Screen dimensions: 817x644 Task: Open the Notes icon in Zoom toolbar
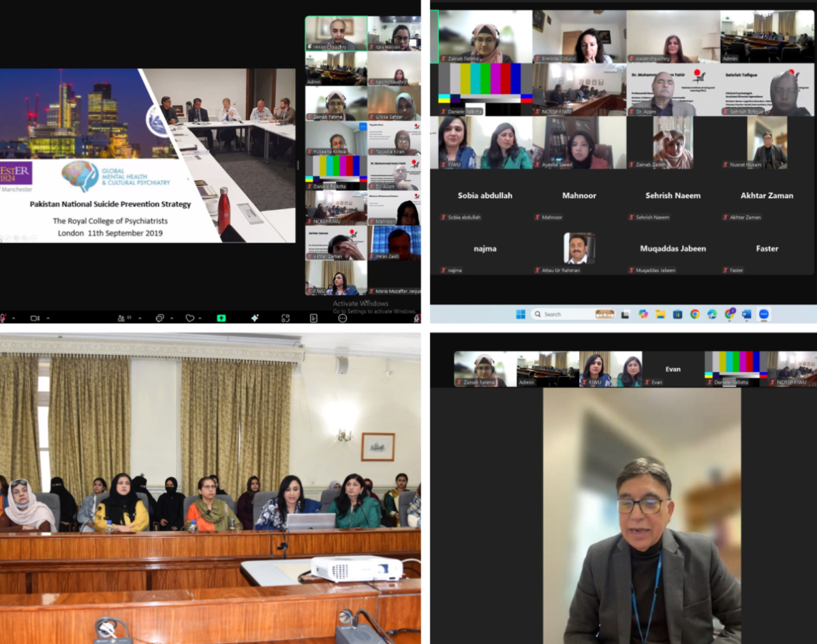pyautogui.click(x=313, y=318)
